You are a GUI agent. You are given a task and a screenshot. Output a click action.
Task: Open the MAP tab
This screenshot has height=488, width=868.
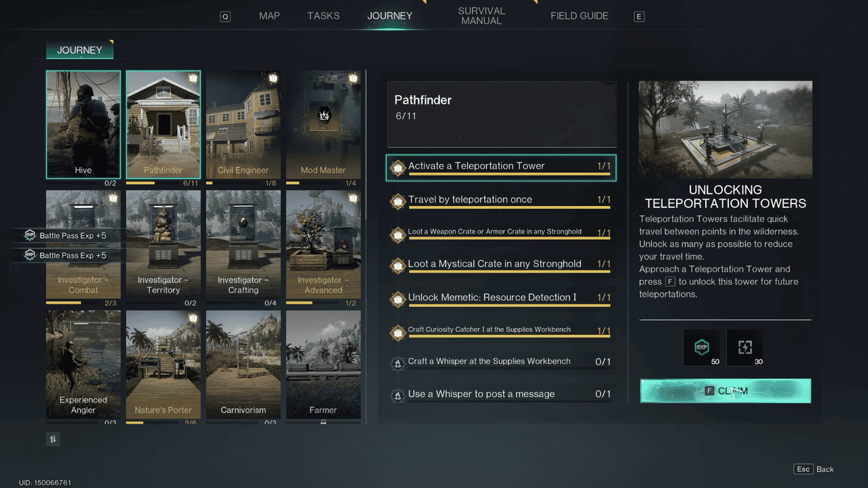coord(269,16)
